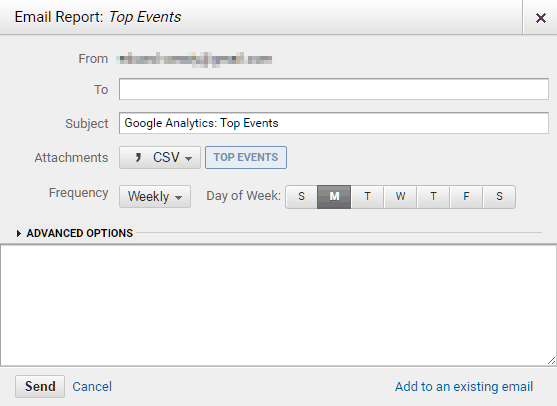Image resolution: width=557 pixels, height=406 pixels.
Task: Click into the Subject field
Action: pos(334,123)
